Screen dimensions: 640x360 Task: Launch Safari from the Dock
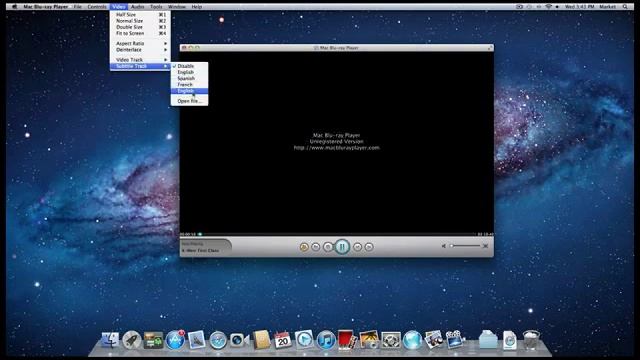[x=218, y=340]
